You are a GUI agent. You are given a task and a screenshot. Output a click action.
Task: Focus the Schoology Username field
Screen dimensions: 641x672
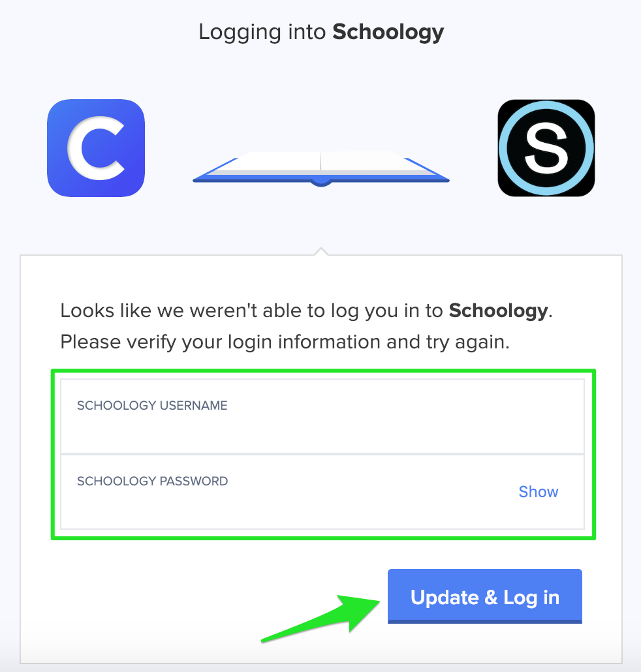[x=322, y=416]
